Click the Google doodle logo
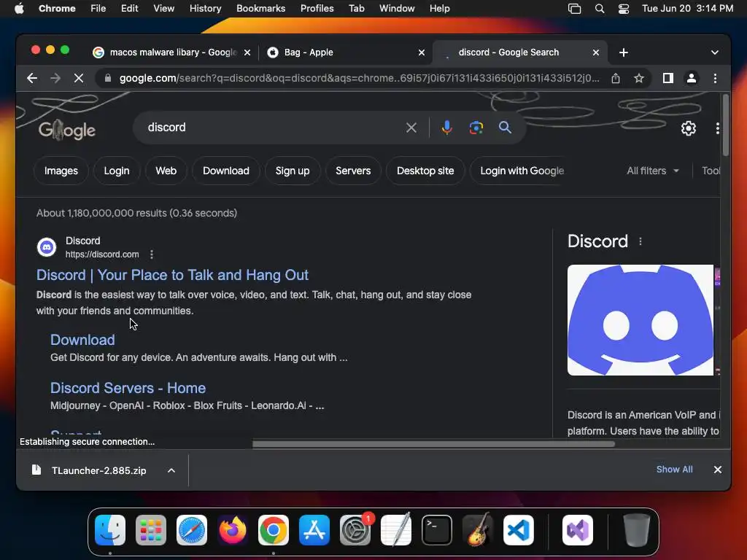This screenshot has height=560, width=747. pos(66,130)
